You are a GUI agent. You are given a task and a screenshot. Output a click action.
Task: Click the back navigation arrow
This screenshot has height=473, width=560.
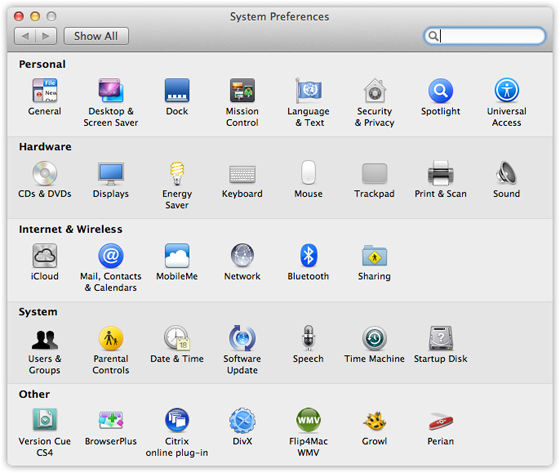click(25, 36)
